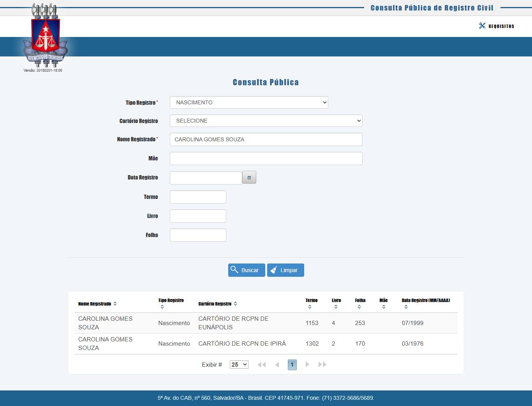The height and width of the screenshot is (406, 532).
Task: Click the Requisitos tools icon
Action: click(x=482, y=26)
